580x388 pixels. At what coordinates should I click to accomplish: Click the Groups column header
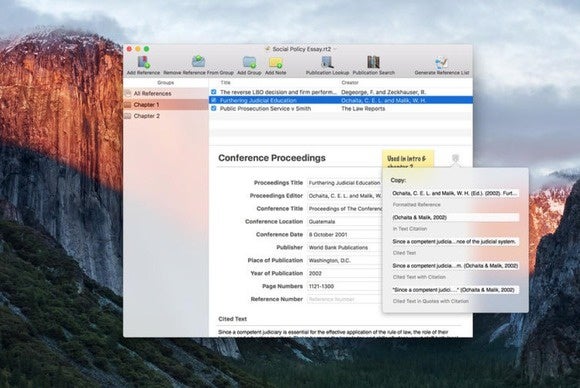click(x=165, y=82)
